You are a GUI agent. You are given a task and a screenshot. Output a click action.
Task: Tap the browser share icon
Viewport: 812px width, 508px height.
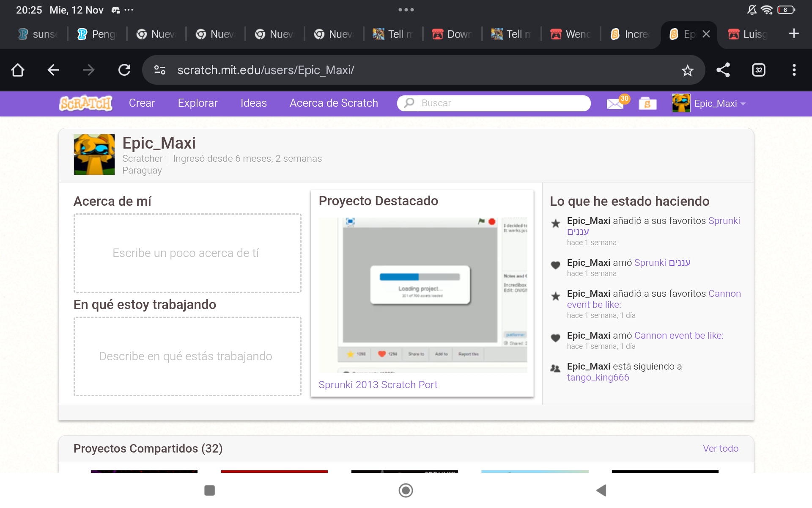click(x=723, y=70)
